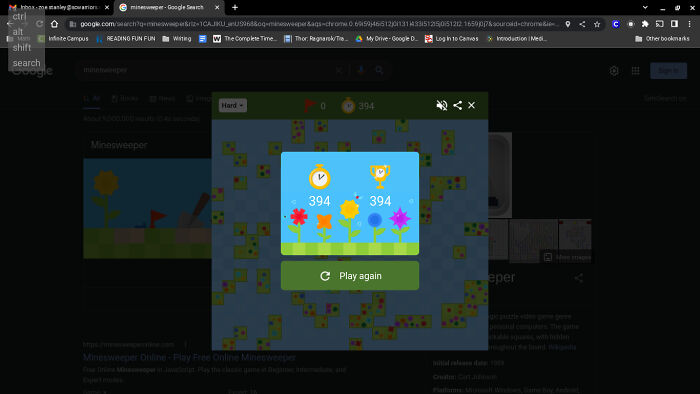Click the stopwatch timer icon in game header
Image resolution: width=700 pixels, height=394 pixels.
[x=348, y=106]
